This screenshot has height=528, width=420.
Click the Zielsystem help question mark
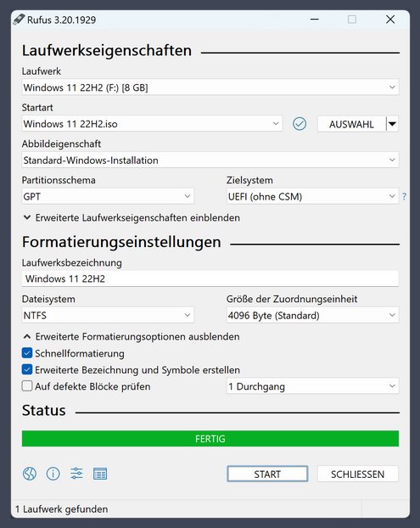coord(404,196)
